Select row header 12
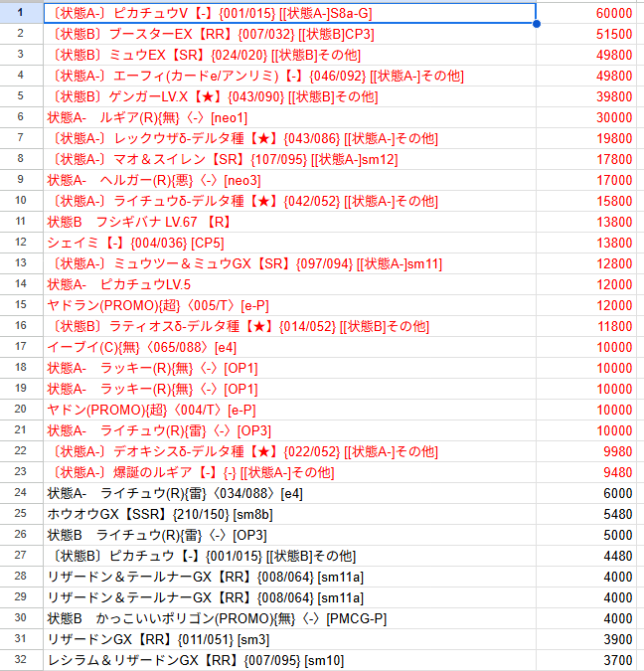The image size is (644, 671). 20,243
